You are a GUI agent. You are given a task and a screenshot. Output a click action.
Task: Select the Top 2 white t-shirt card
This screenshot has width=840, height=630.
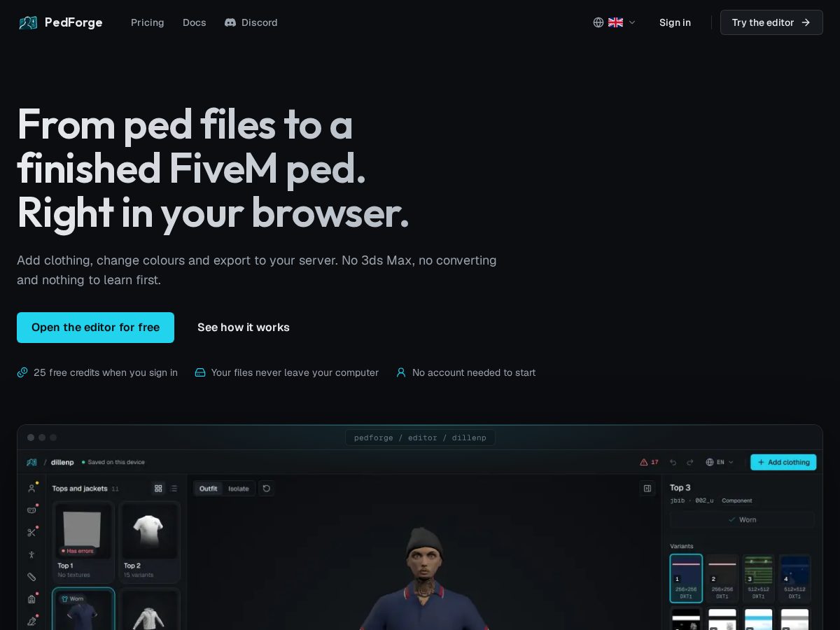click(x=149, y=542)
